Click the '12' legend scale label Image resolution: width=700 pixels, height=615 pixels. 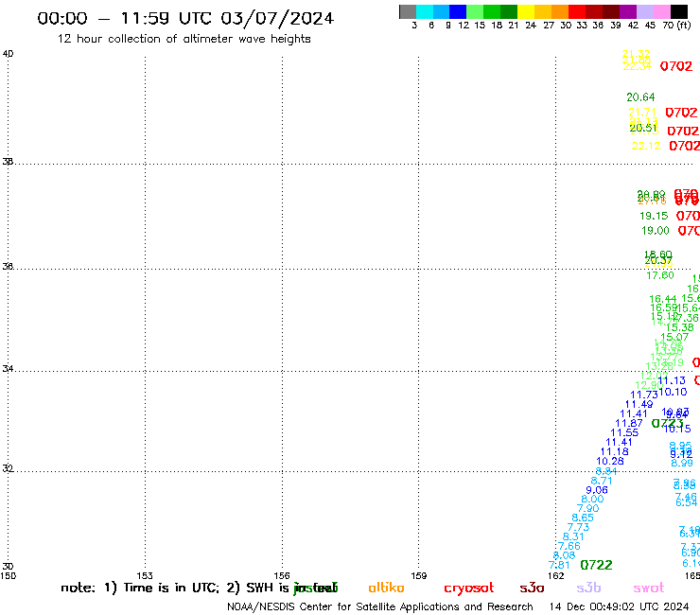coord(464,25)
